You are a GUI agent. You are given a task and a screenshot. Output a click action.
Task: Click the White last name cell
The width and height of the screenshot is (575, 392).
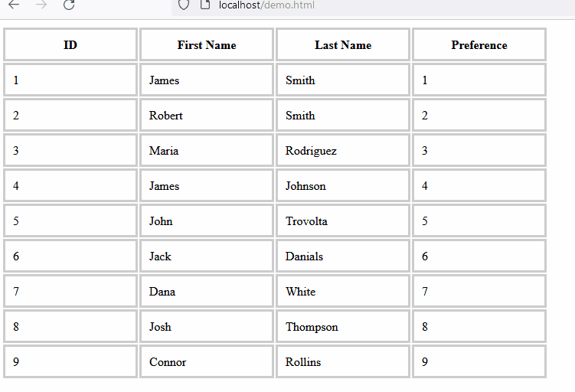343,291
